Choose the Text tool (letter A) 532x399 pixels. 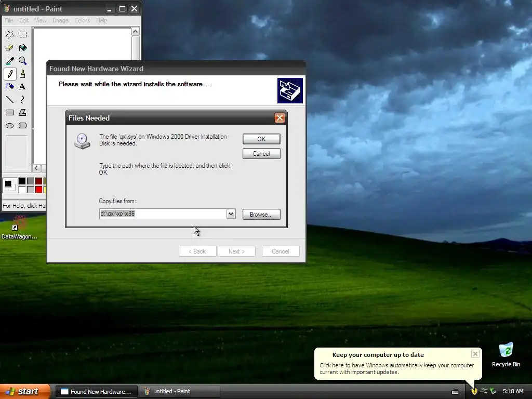(22, 87)
